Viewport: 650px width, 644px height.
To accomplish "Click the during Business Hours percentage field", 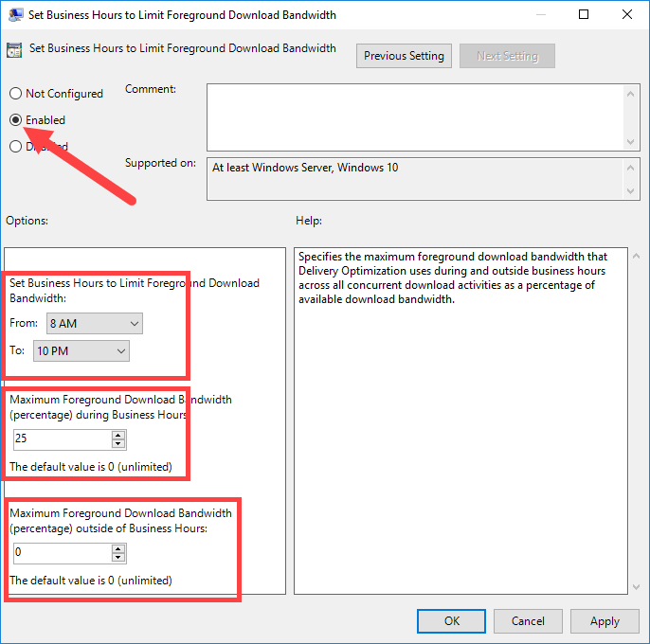I will tap(63, 439).
